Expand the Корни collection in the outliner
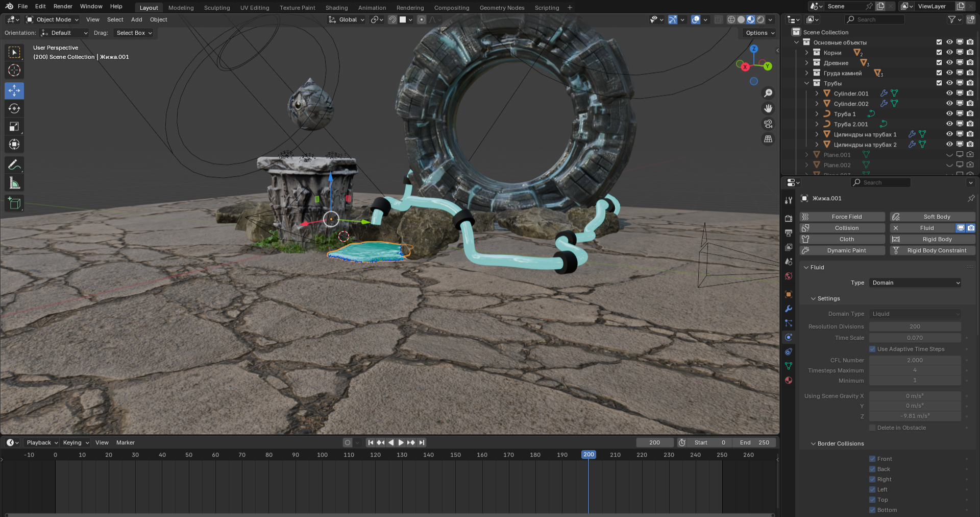980x517 pixels. 806,53
